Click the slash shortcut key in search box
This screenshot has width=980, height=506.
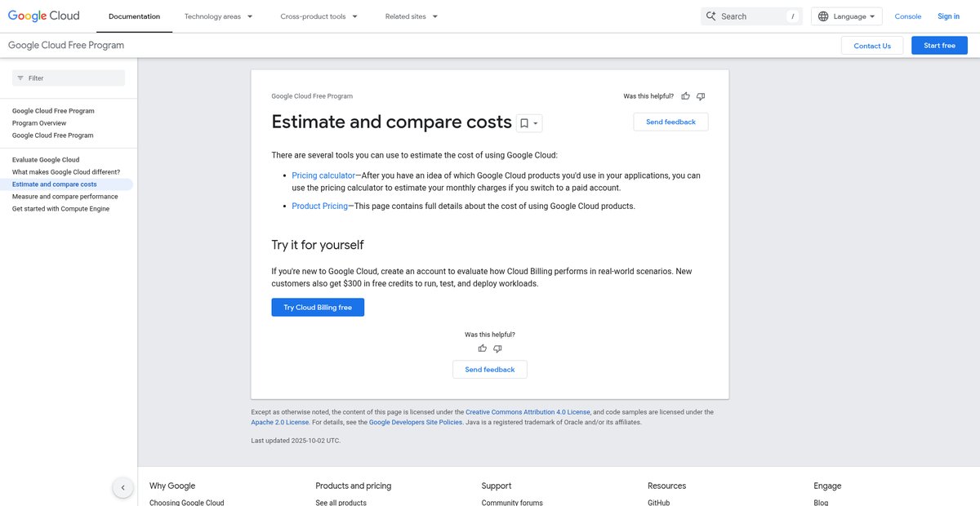point(792,16)
